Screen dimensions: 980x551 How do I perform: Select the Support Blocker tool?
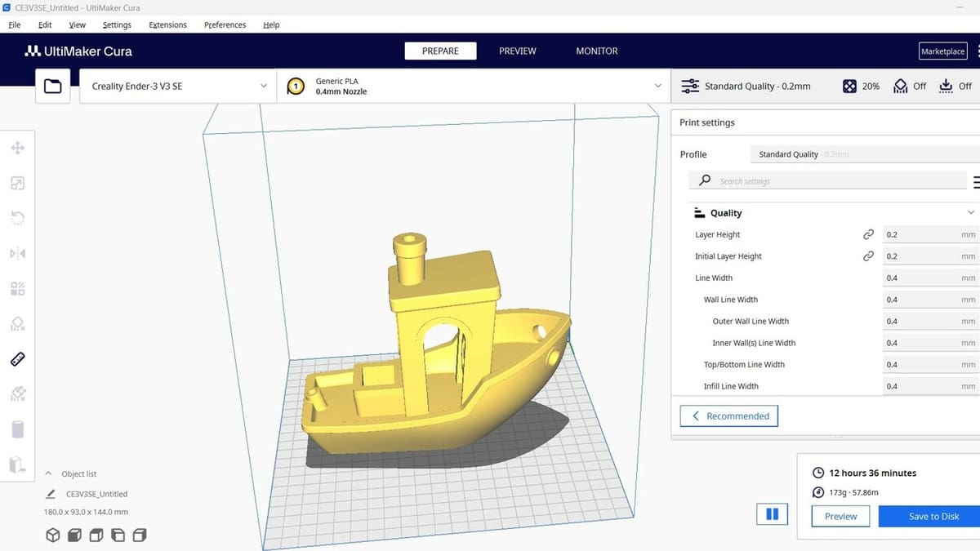pyautogui.click(x=17, y=323)
